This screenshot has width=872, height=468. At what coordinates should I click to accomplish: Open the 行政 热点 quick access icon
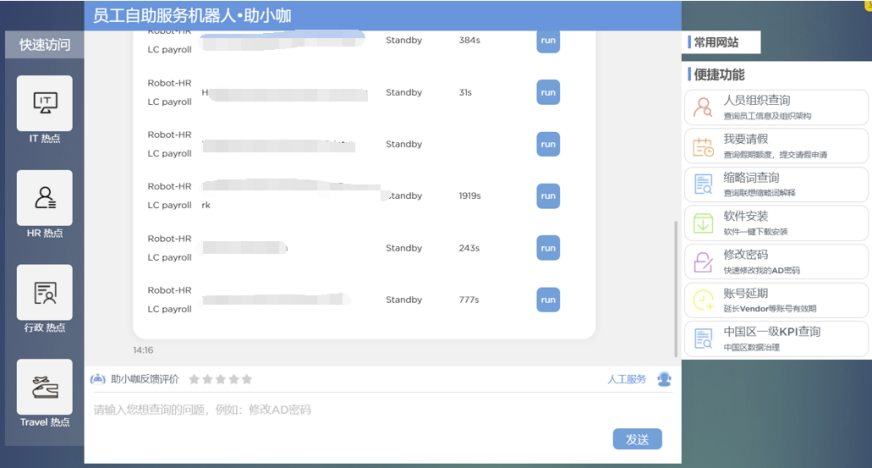tap(45, 292)
